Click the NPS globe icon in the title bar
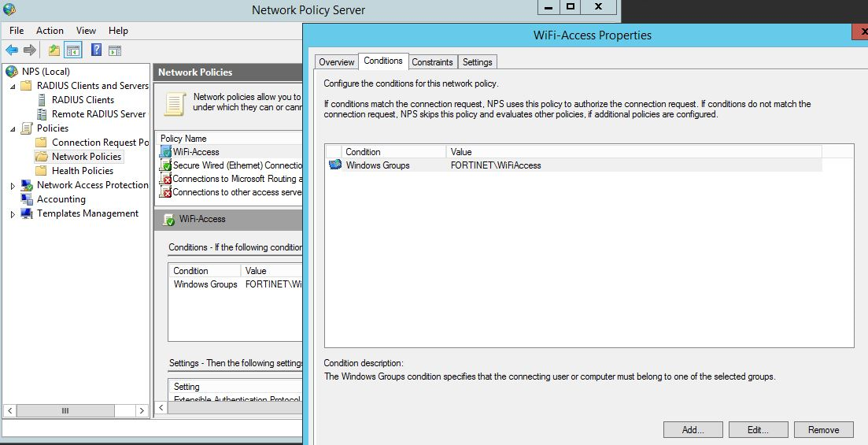The height and width of the screenshot is (445, 868). 9,9
